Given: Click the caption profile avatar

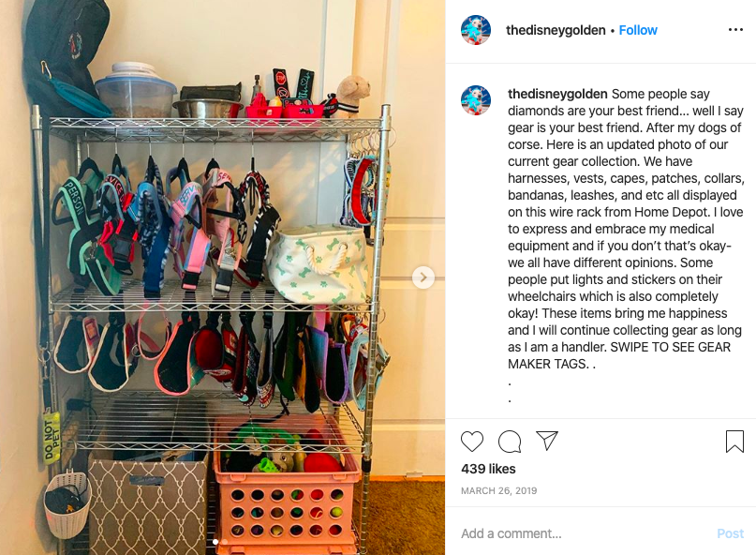Looking at the screenshot, I should click(x=476, y=100).
